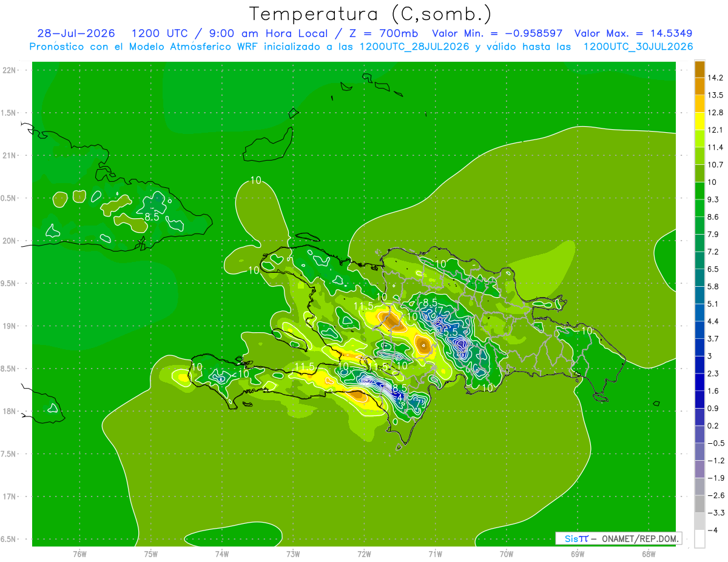Screen dimensions: 728x562
Task: Click the 19N latitude axis label
Action: coord(9,326)
